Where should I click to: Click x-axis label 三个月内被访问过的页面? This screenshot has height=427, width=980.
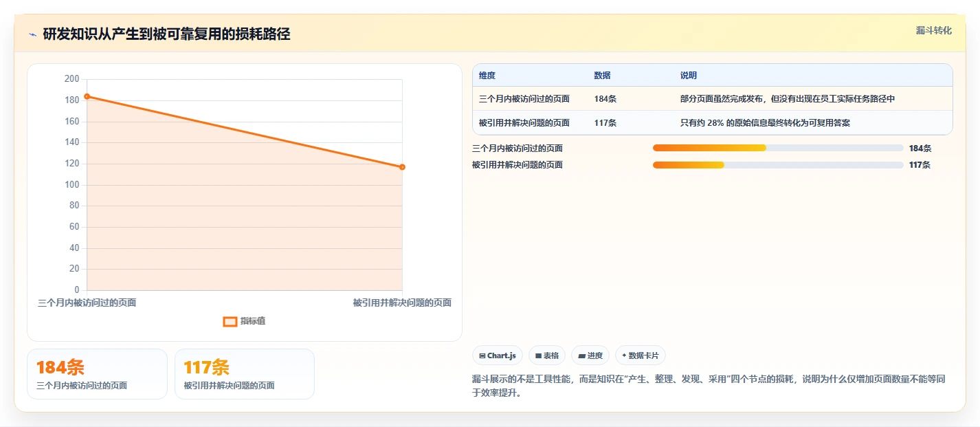click(x=87, y=303)
